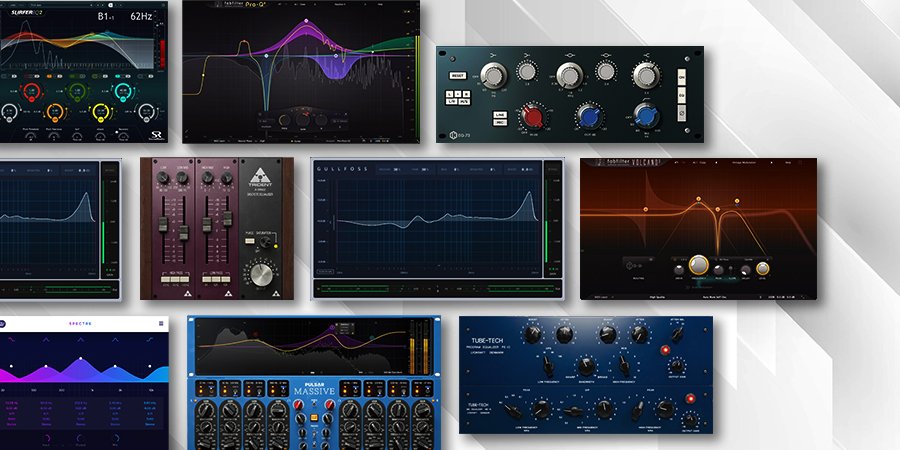Select L/R channel mode on EQ-73
Viewport: 900px width, 450px height.
(451, 101)
